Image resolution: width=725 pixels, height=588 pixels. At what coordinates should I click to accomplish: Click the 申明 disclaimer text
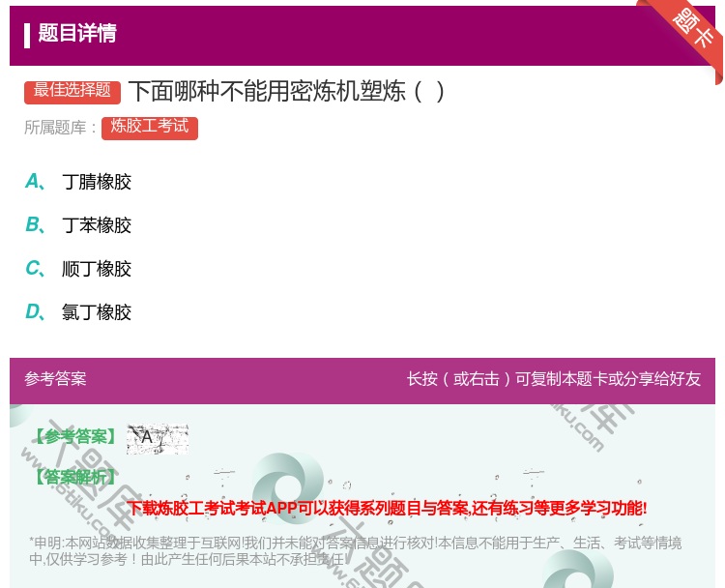pyautogui.click(x=355, y=550)
